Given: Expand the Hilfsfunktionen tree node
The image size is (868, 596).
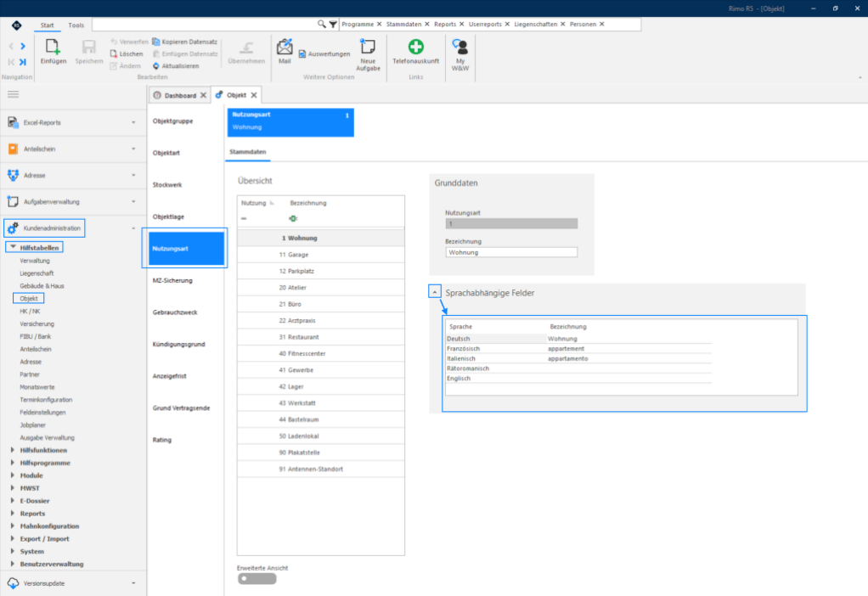Looking at the screenshot, I should pyautogui.click(x=12, y=450).
